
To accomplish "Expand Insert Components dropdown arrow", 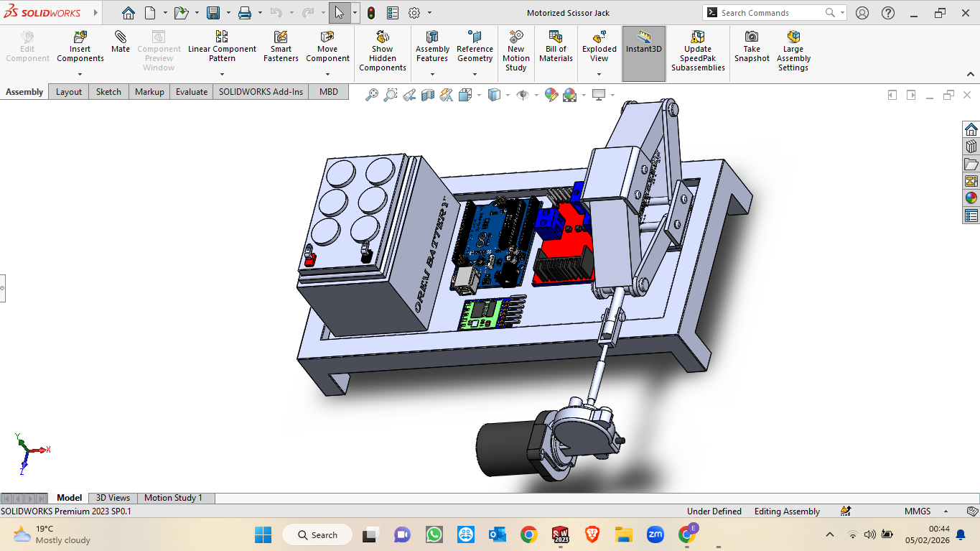I will pyautogui.click(x=80, y=74).
